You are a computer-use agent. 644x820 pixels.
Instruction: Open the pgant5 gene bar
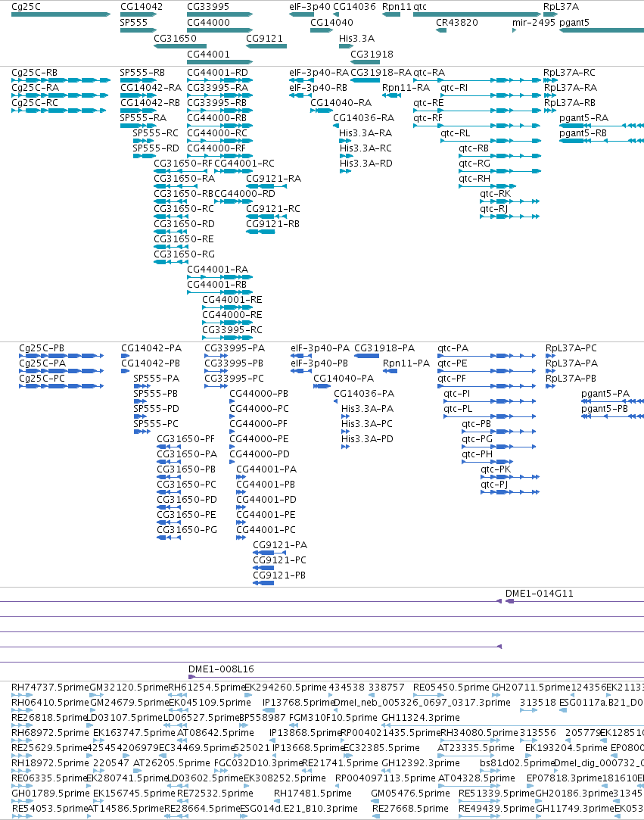(x=602, y=30)
